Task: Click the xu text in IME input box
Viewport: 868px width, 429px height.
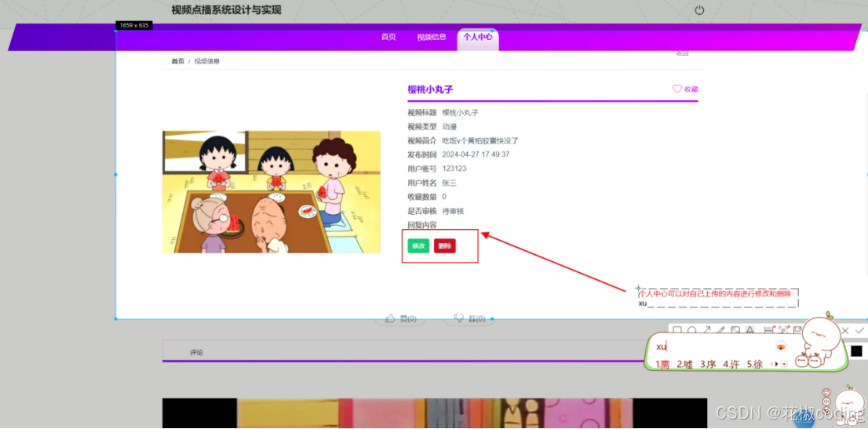Action: click(x=661, y=347)
